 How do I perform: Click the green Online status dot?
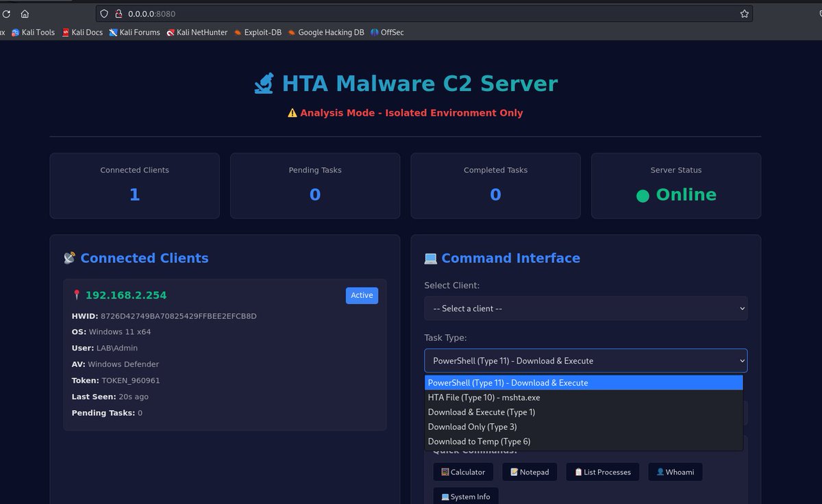[643, 196]
